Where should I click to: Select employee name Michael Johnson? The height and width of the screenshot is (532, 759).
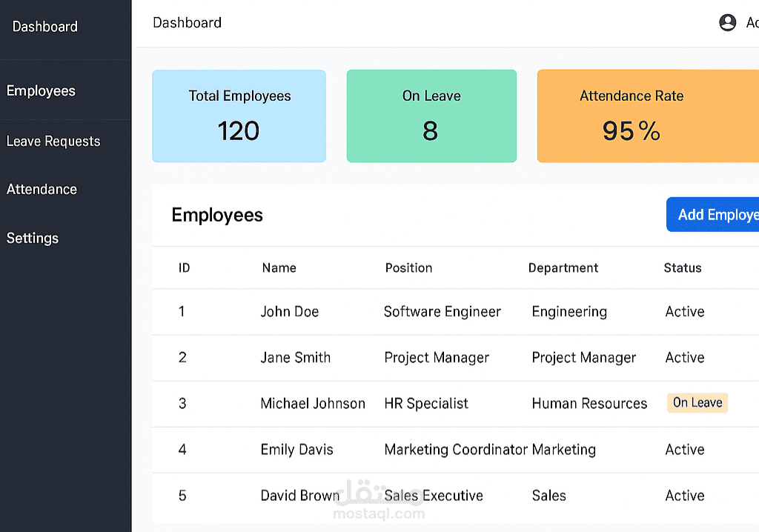point(313,404)
